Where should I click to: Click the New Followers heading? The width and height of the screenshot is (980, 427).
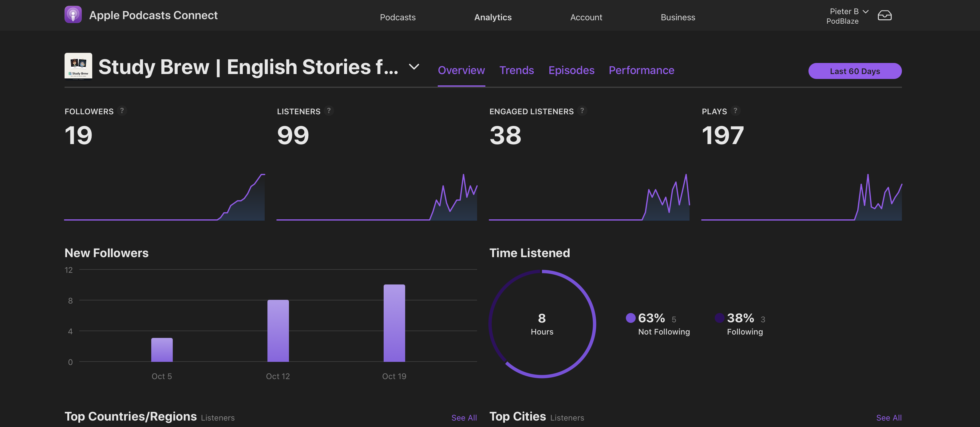click(107, 253)
